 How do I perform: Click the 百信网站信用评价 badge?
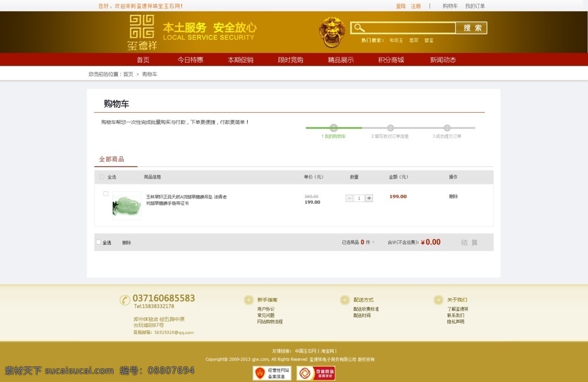316,373
